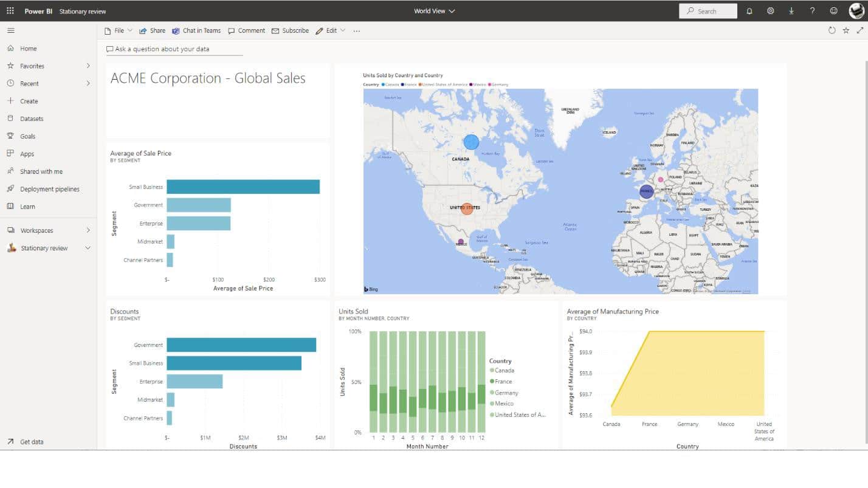Click Comment in the toolbar
This screenshot has height=488, width=868.
click(x=246, y=30)
